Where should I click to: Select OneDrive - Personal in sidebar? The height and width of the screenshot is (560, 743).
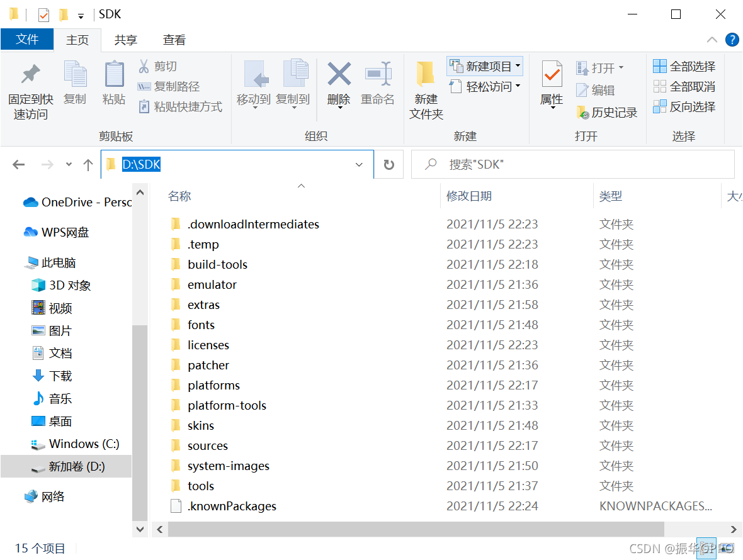pyautogui.click(x=77, y=202)
